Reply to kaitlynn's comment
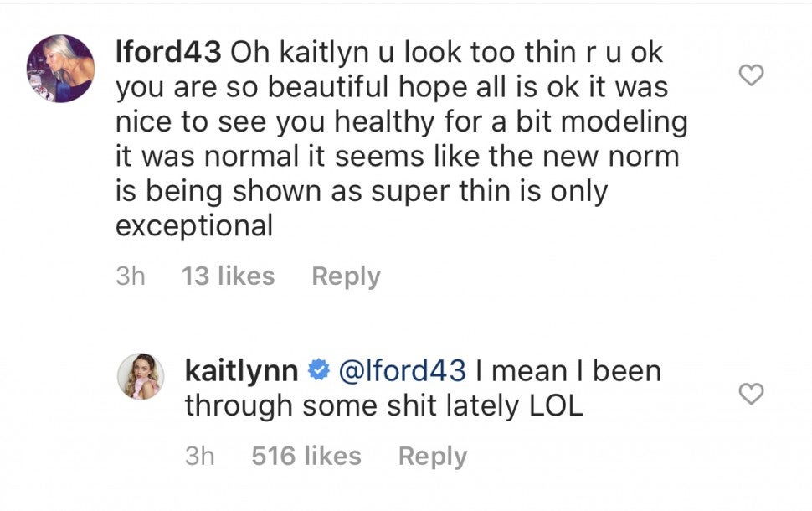Viewport: 812px width, 511px height. [x=432, y=456]
